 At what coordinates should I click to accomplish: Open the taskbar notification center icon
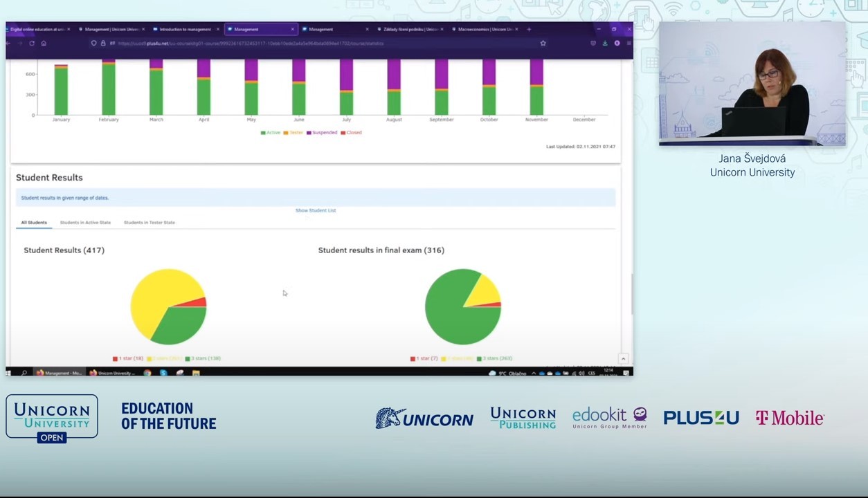626,373
